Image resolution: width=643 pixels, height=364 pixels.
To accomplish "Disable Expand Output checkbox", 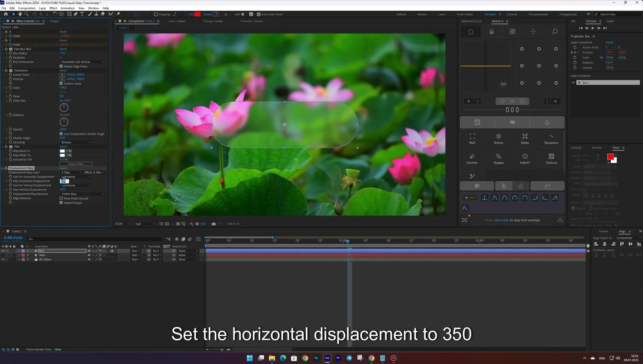I will (61, 203).
